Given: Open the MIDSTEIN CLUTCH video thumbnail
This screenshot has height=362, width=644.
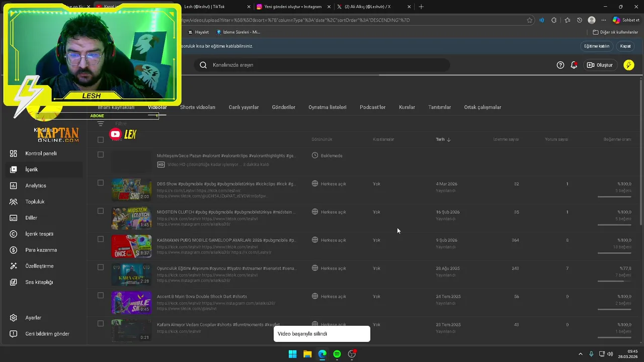Looking at the screenshot, I should (131, 218).
